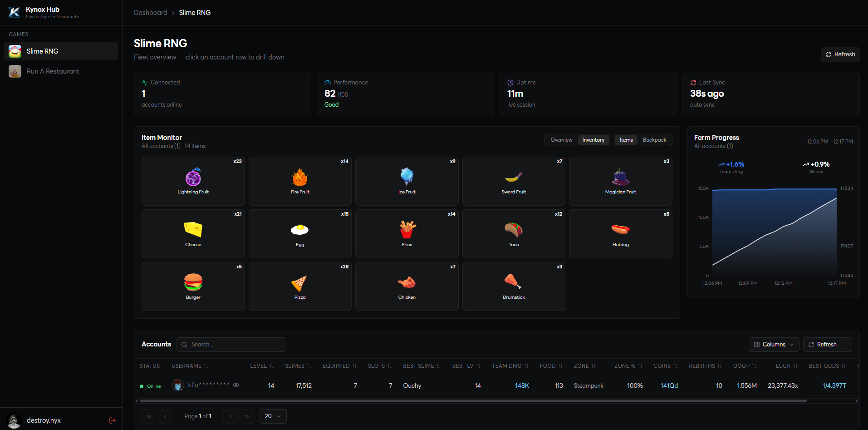Click the +0.9% Slimes stat
The height and width of the screenshot is (430, 868).
tap(816, 167)
